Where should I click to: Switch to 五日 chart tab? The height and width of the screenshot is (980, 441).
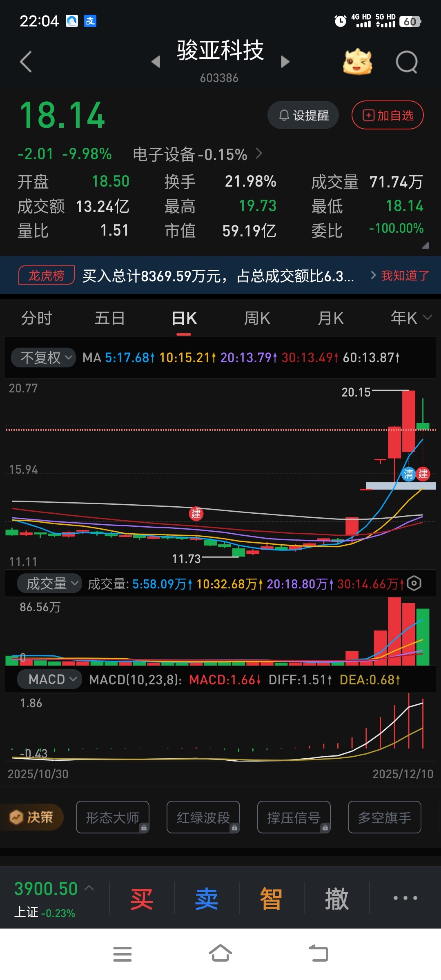tap(110, 318)
